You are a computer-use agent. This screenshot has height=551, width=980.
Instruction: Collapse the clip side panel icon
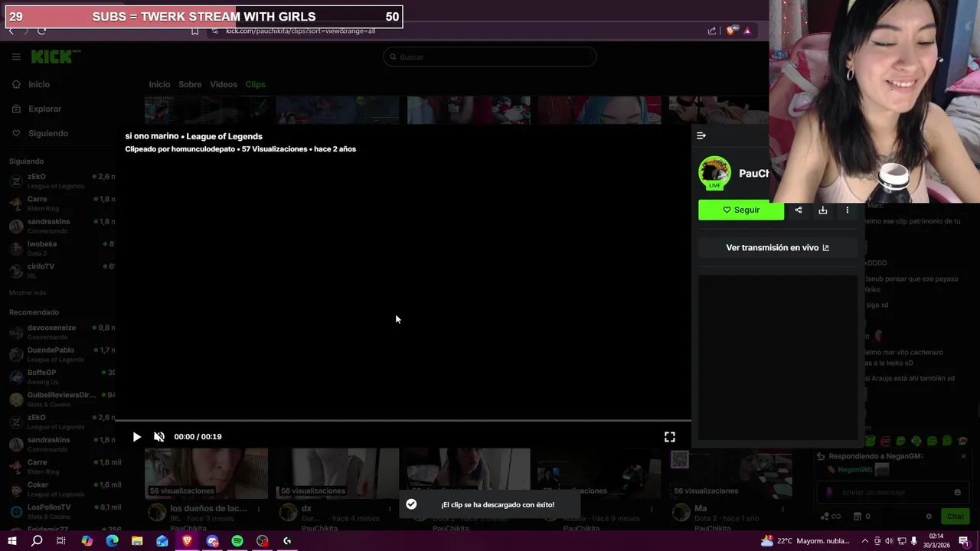tap(701, 135)
